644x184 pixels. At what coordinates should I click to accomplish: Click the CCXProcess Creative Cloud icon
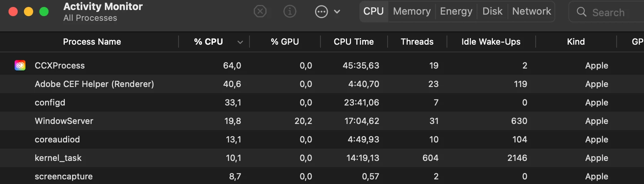[x=20, y=65]
